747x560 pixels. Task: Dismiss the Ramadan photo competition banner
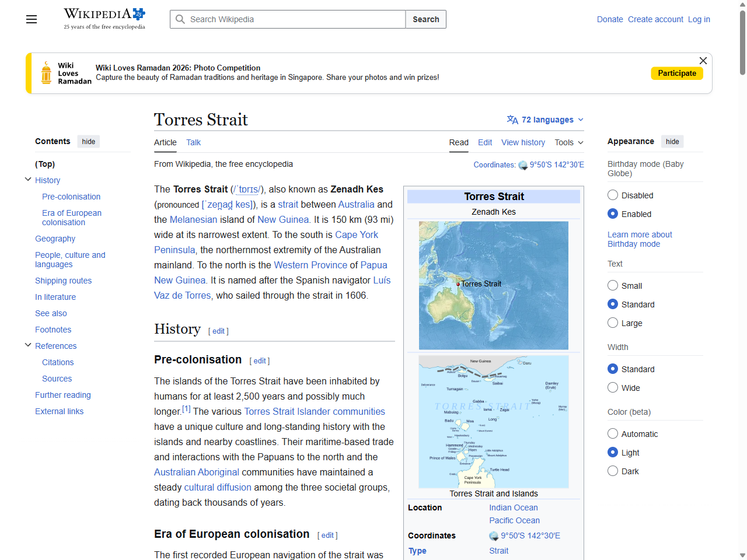(x=703, y=61)
